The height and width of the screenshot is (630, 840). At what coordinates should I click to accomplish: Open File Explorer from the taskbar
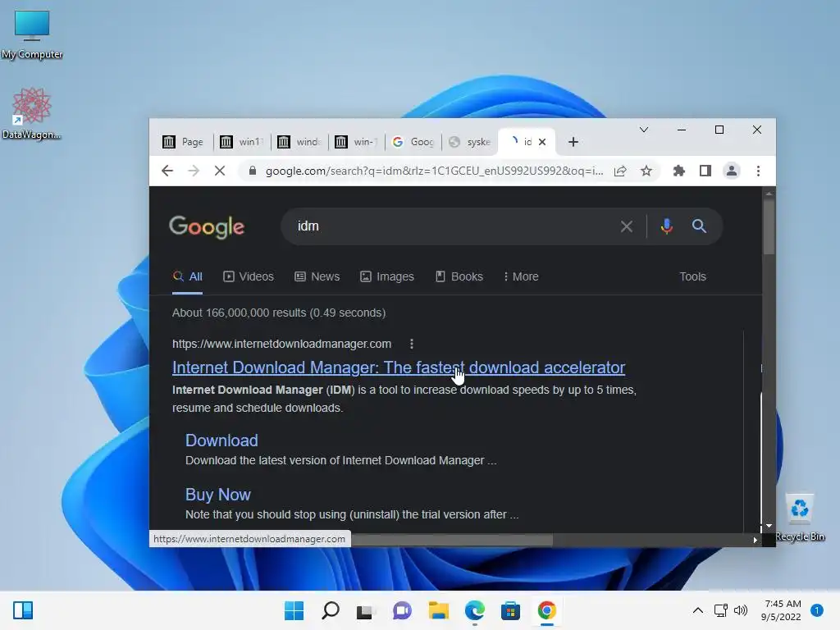point(439,610)
